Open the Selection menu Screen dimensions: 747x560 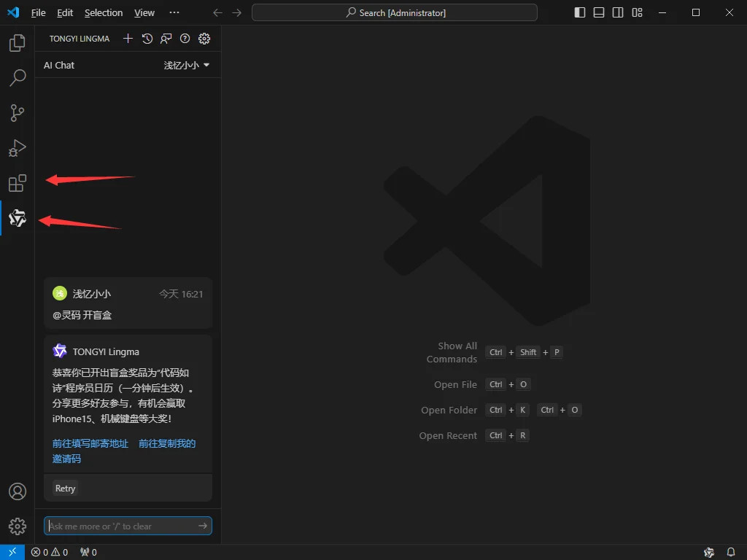(x=104, y=12)
